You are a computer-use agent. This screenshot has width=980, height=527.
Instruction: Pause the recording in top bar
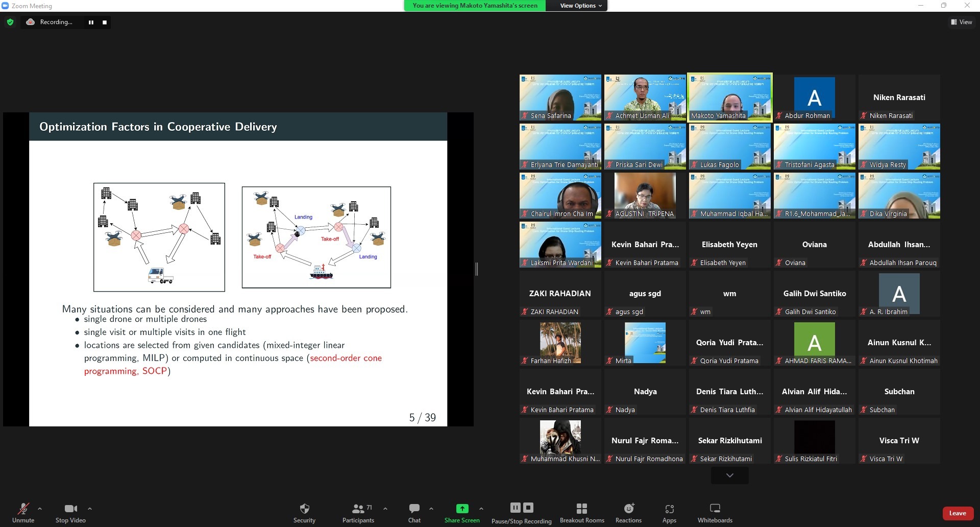(x=91, y=22)
